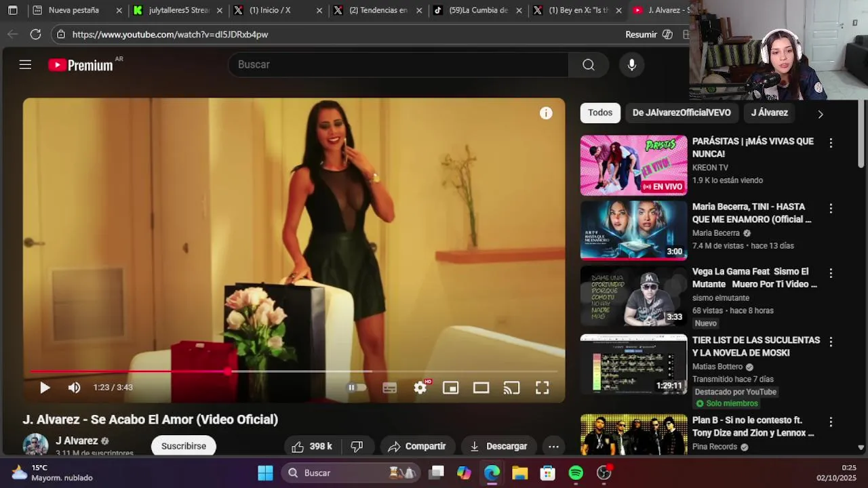Switch to the julytalleres5 Kick stream tab
Image resolution: width=868 pixels, height=488 pixels.
point(178,10)
